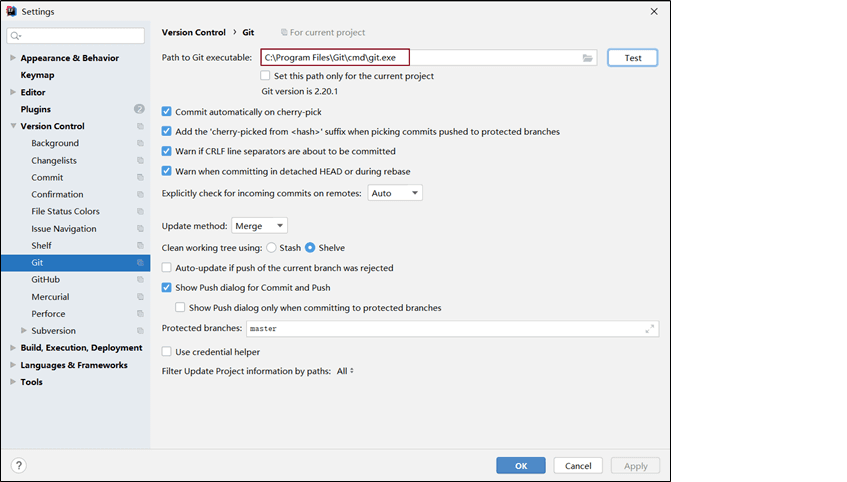Click the copy icon next to GitHub

(140, 280)
